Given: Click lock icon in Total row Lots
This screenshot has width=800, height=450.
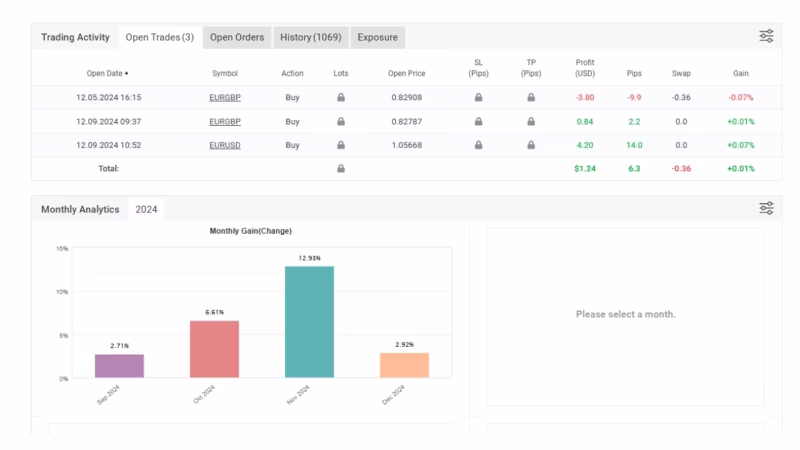Looking at the screenshot, I should point(342,169).
